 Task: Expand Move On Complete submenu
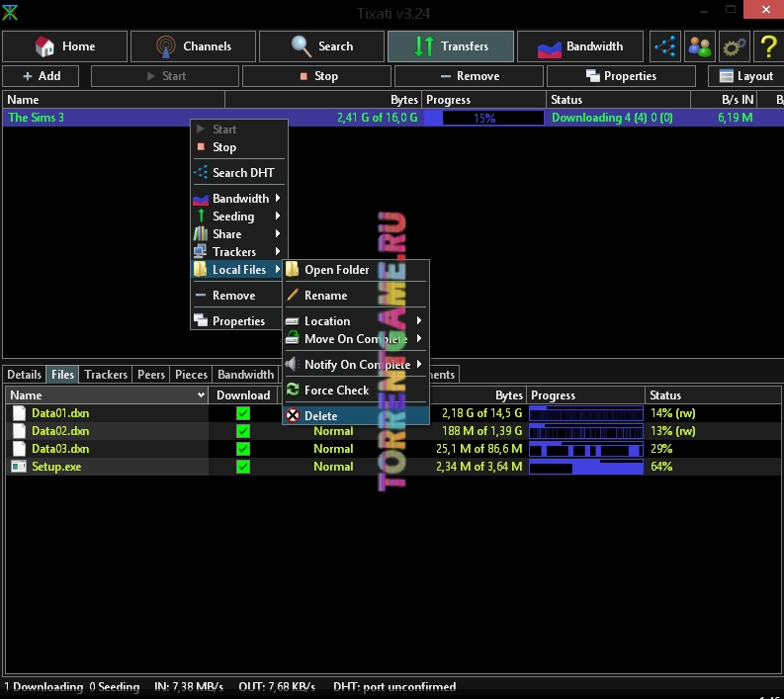click(356, 339)
